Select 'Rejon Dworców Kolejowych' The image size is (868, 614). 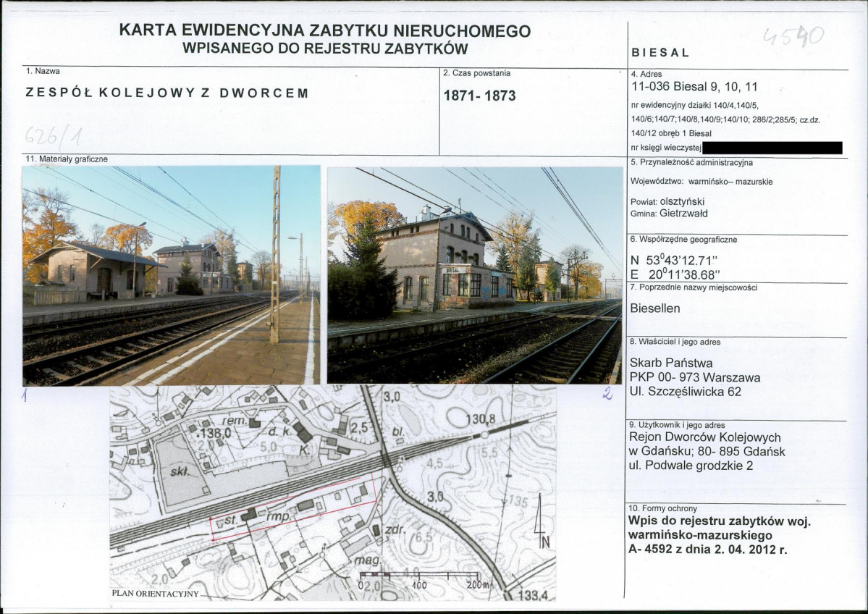click(705, 437)
